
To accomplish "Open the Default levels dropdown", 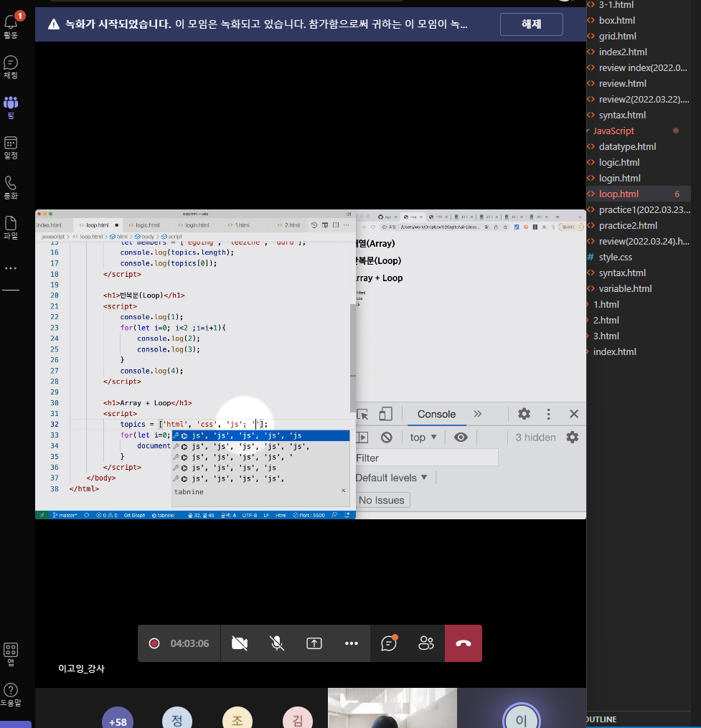I will [x=391, y=478].
